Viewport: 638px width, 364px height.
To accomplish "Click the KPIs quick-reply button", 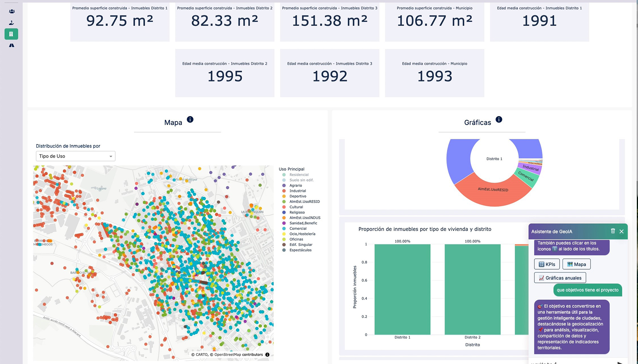I will click(x=546, y=264).
